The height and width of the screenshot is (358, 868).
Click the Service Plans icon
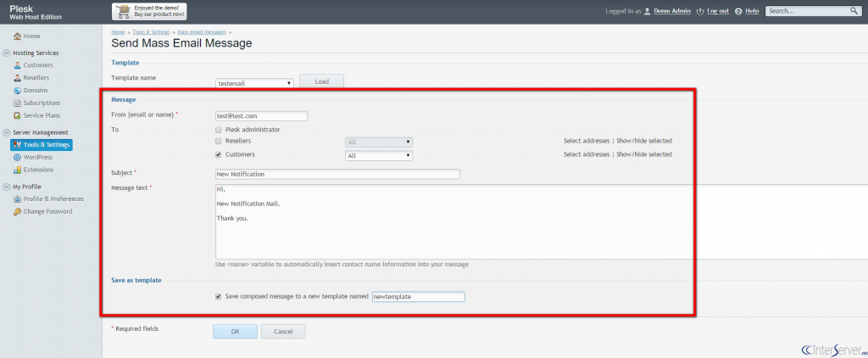tap(17, 116)
